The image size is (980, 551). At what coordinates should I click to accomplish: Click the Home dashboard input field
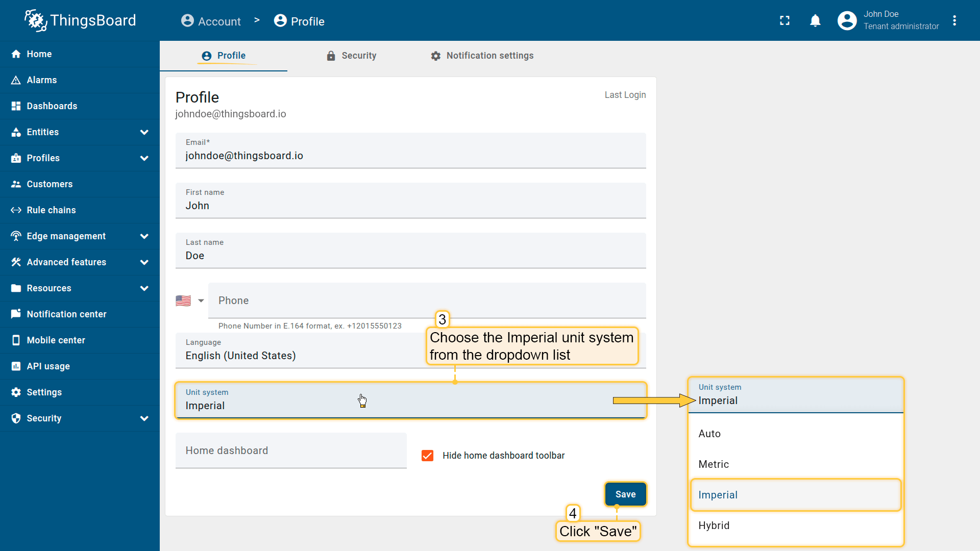point(291,450)
